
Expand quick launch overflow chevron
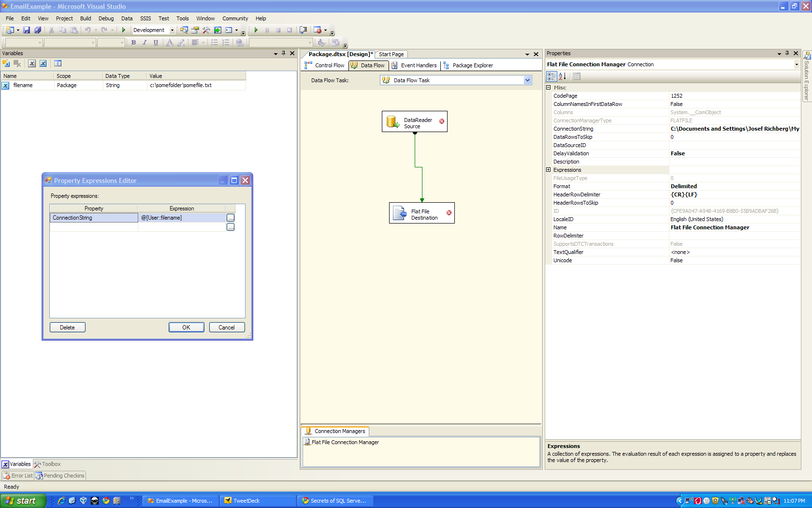click(131, 498)
